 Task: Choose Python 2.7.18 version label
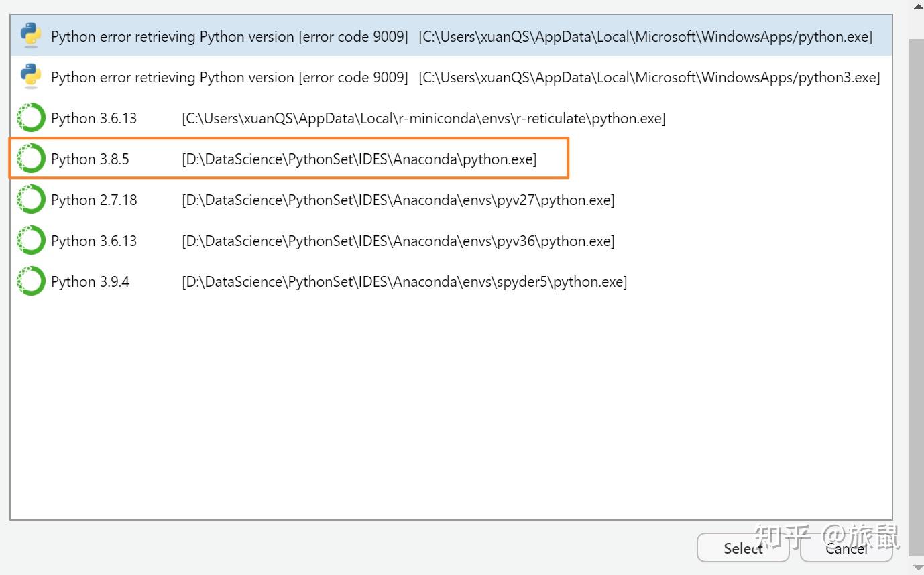(x=94, y=200)
